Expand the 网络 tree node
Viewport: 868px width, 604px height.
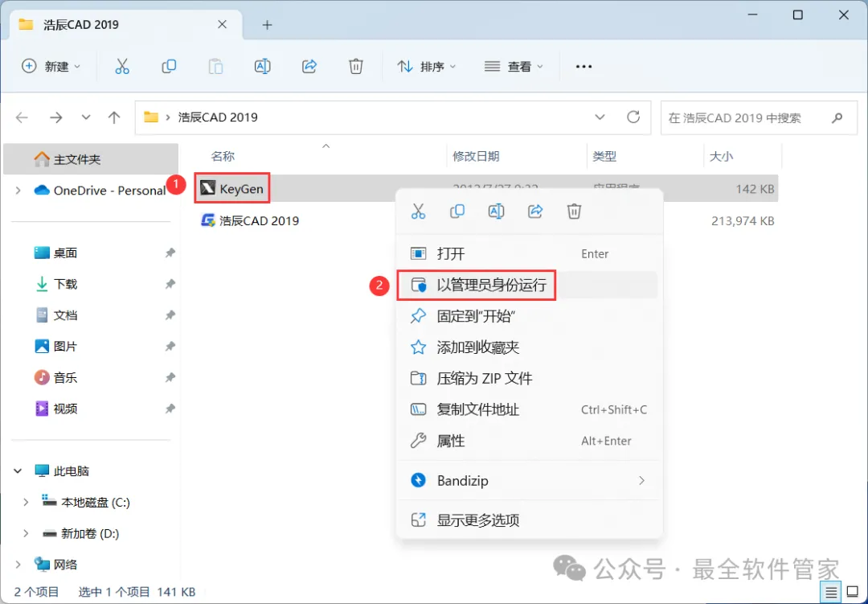point(18,565)
